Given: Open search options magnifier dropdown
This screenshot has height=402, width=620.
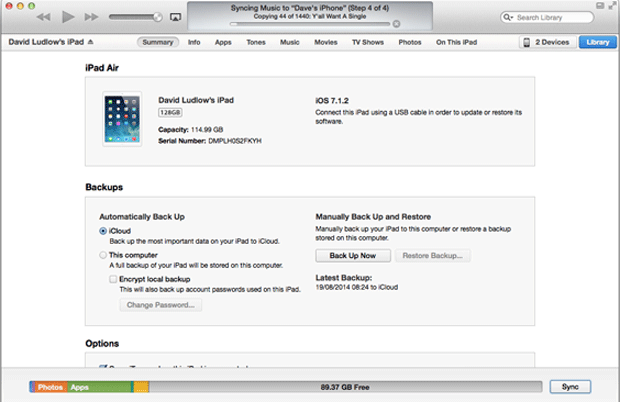Looking at the screenshot, I should coord(508,17).
